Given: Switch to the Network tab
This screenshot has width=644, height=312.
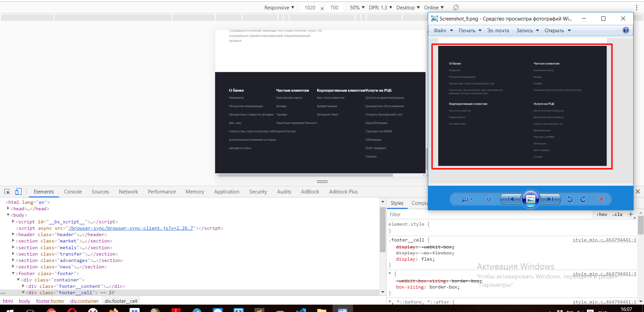Looking at the screenshot, I should point(129,191).
